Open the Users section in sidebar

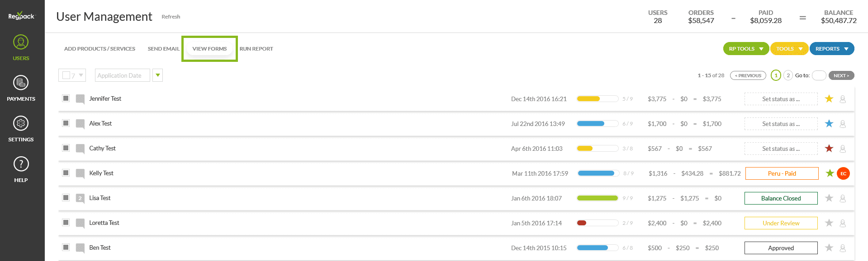[x=21, y=47]
